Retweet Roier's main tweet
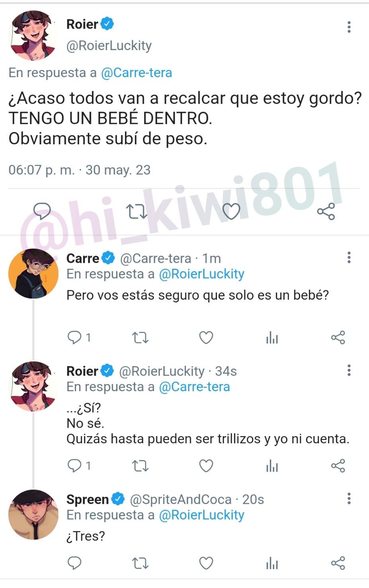The height and width of the screenshot is (588, 369). 137,212
